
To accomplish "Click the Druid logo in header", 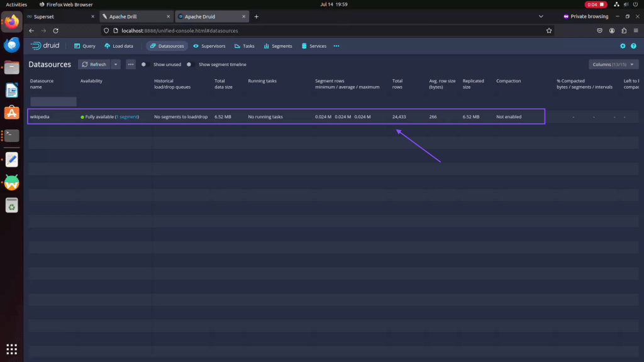I will pos(45,46).
